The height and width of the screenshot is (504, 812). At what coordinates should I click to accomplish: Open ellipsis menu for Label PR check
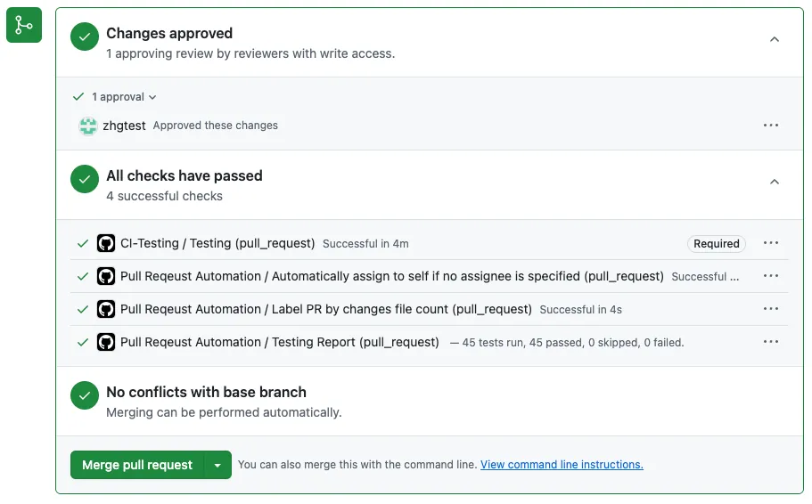click(x=771, y=309)
